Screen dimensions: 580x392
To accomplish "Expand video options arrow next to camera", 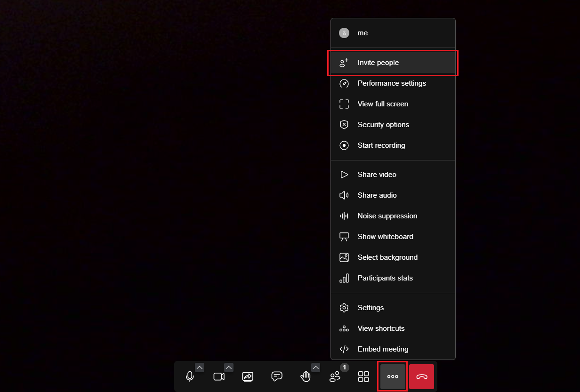I will (229, 368).
